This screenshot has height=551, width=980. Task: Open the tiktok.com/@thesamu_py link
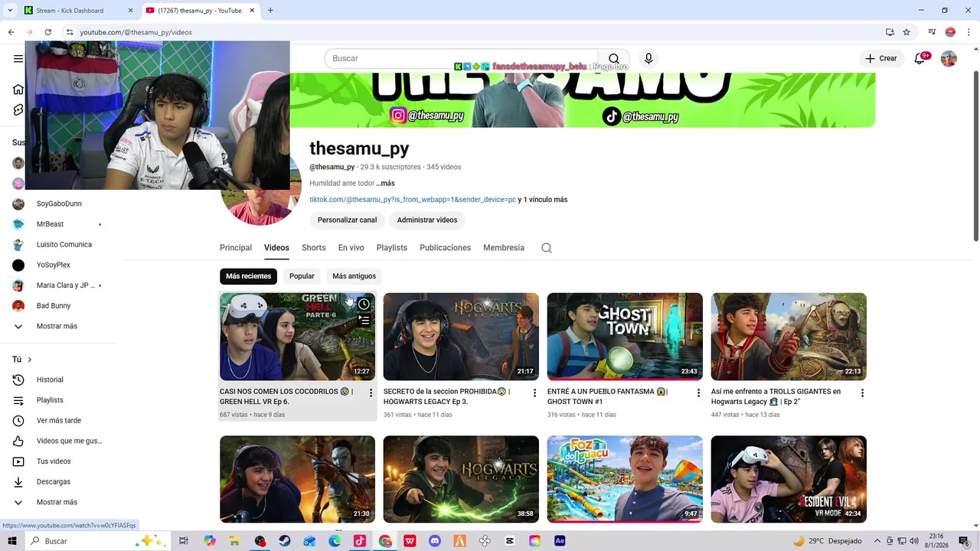tap(413, 200)
